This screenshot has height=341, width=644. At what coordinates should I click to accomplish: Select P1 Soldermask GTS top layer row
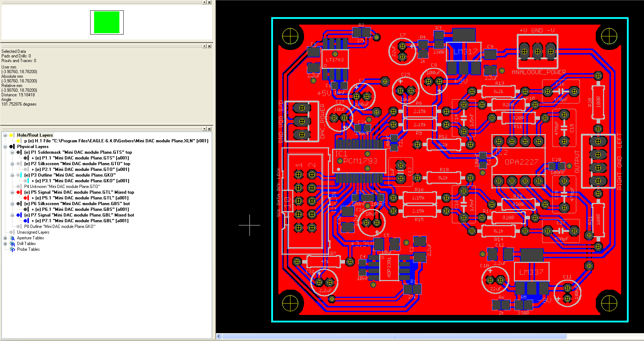pyautogui.click(x=78, y=152)
